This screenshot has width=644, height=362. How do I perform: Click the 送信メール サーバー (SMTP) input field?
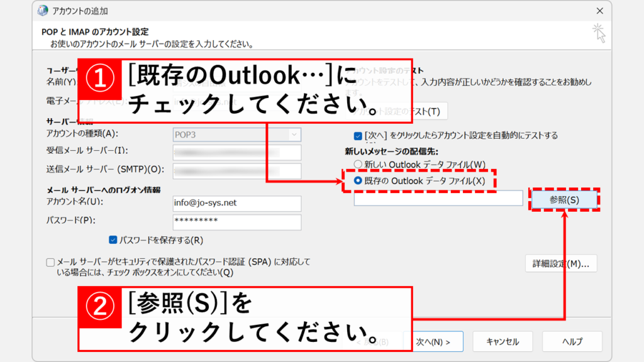[x=237, y=171]
